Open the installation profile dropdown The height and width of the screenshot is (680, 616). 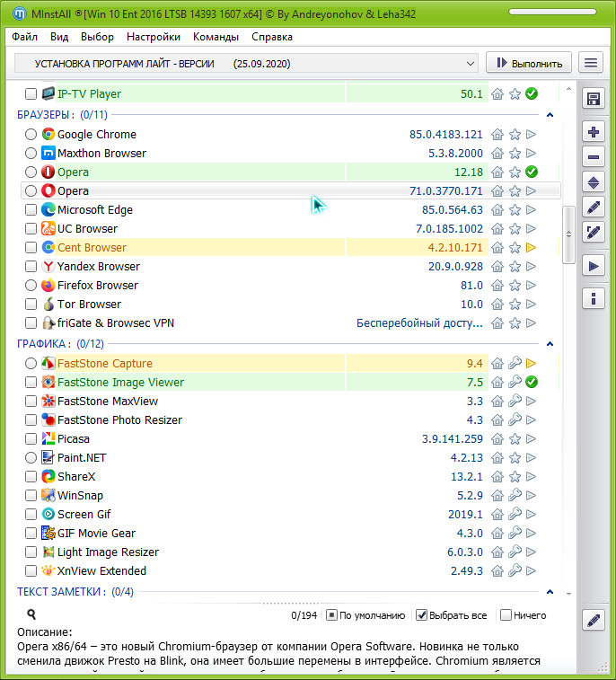tap(246, 63)
